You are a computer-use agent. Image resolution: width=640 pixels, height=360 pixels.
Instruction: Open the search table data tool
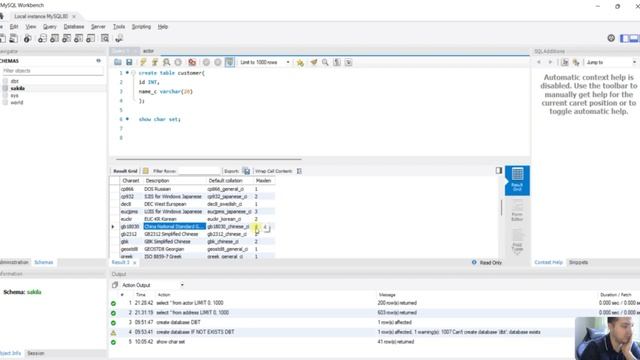click(105, 38)
